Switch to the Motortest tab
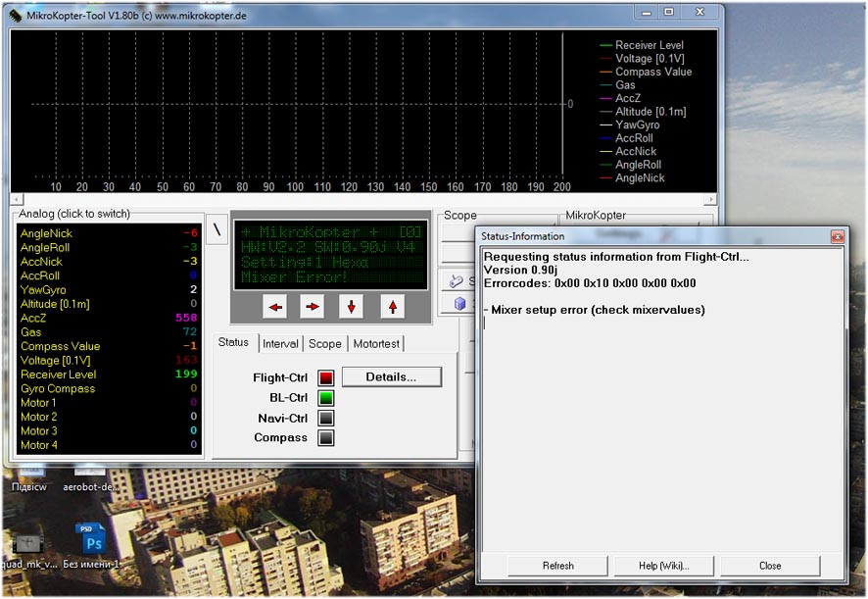Viewport: 868px width, 599px height. (376, 344)
